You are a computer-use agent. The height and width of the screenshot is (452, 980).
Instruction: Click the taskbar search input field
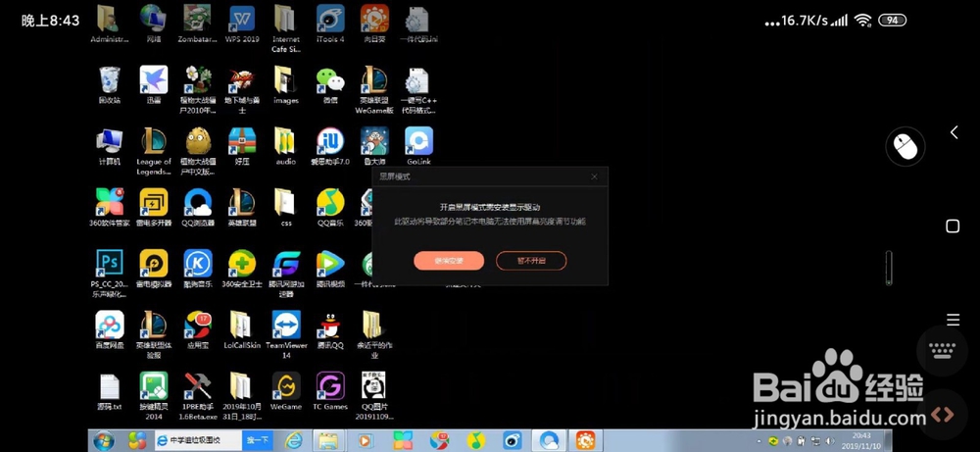(198, 441)
